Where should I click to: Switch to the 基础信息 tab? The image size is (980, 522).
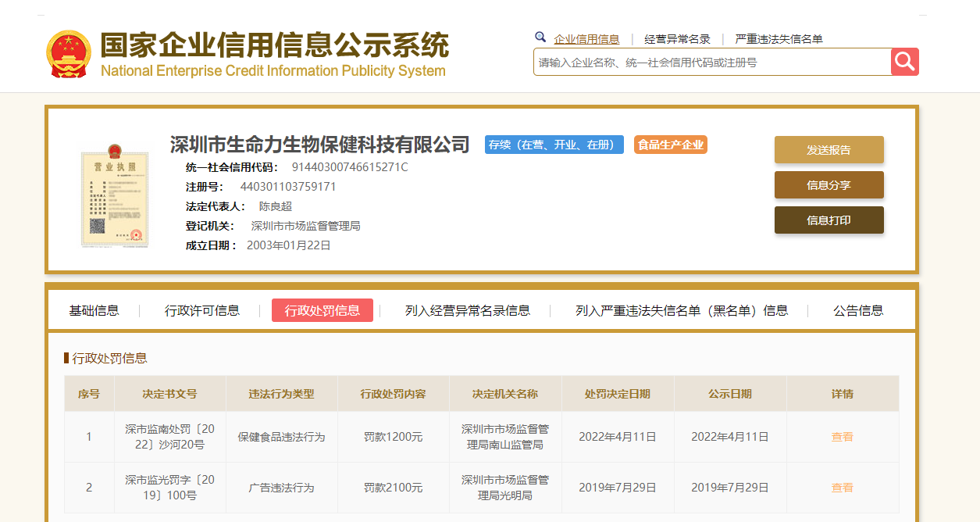click(94, 310)
